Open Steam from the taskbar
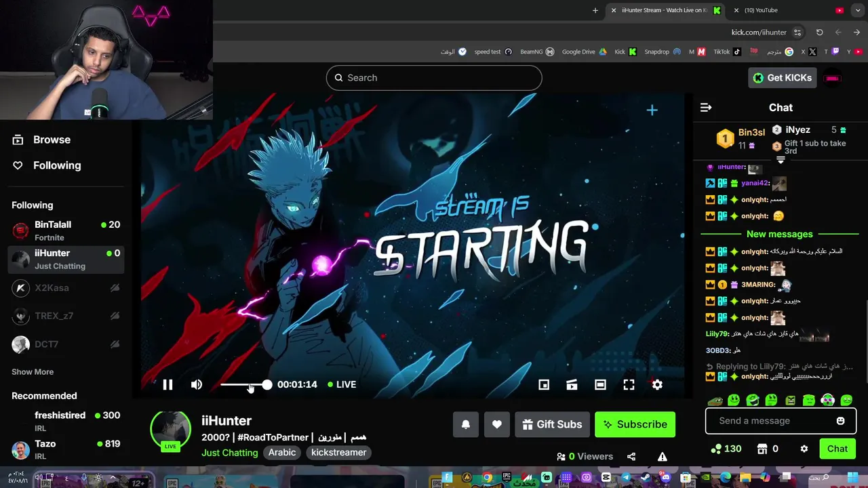This screenshot has height=488, width=868. pyautogui.click(x=645, y=478)
